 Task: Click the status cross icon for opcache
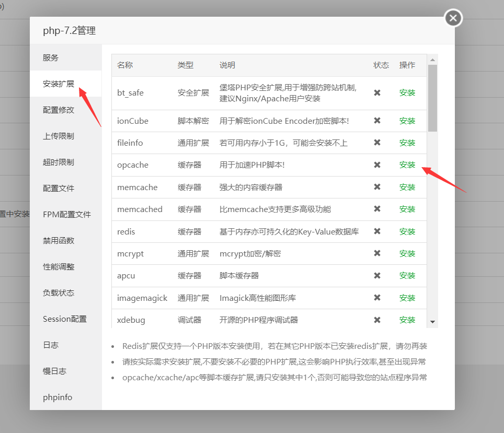coord(377,165)
